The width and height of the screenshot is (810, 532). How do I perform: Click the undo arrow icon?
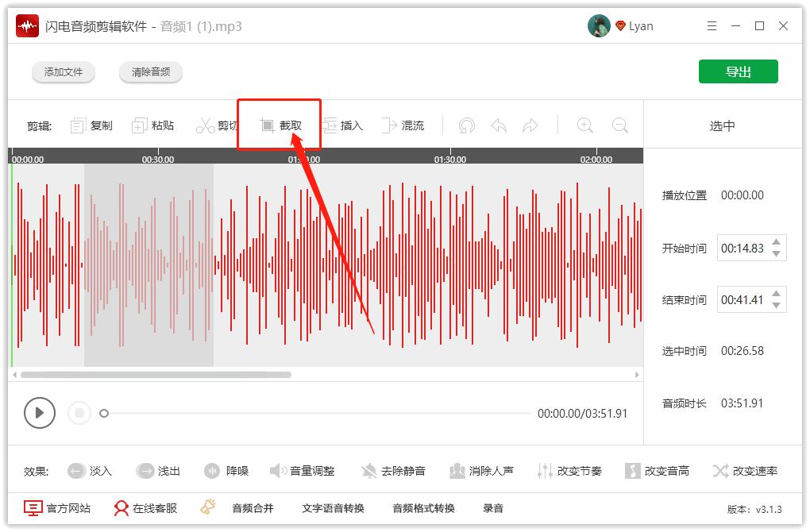(499, 125)
